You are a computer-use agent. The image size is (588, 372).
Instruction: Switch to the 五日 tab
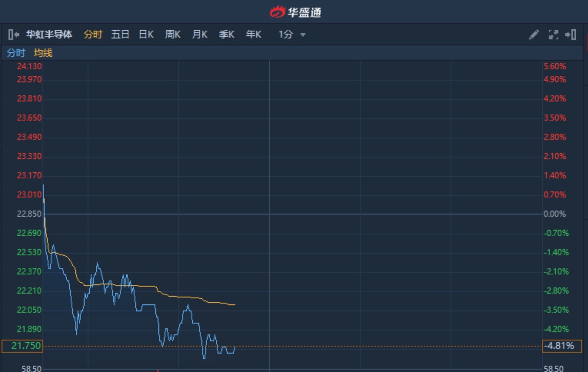coord(120,35)
